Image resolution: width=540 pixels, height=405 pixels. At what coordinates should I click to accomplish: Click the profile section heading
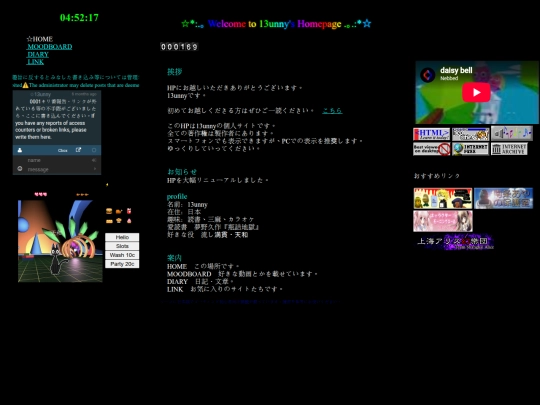click(177, 196)
